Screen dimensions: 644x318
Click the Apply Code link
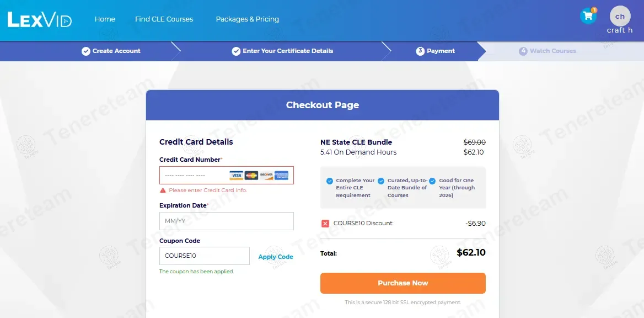click(276, 257)
